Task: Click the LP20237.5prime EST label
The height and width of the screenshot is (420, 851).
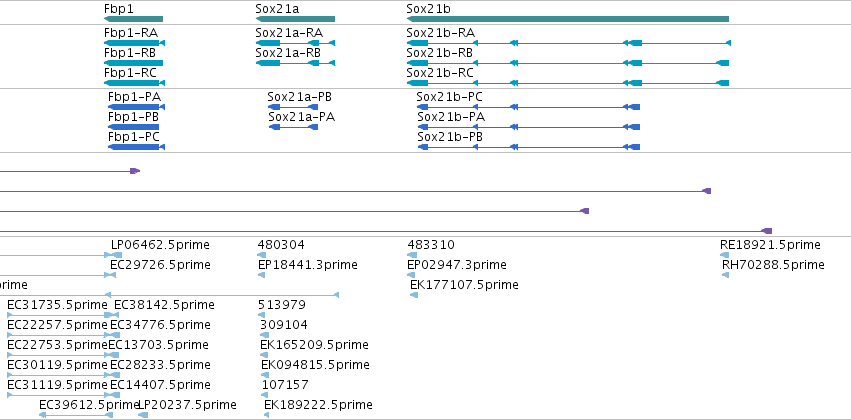Action: [188, 405]
